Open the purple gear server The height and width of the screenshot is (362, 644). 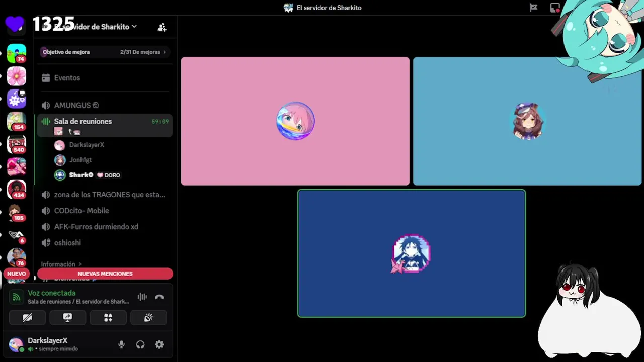pyautogui.click(x=17, y=100)
